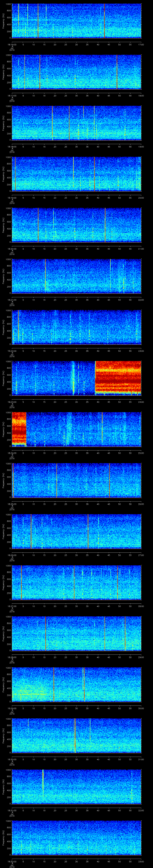Viewport: 153px width, 868px height.
Task: Click the 17:00 end time label
Action: click(141, 44)
